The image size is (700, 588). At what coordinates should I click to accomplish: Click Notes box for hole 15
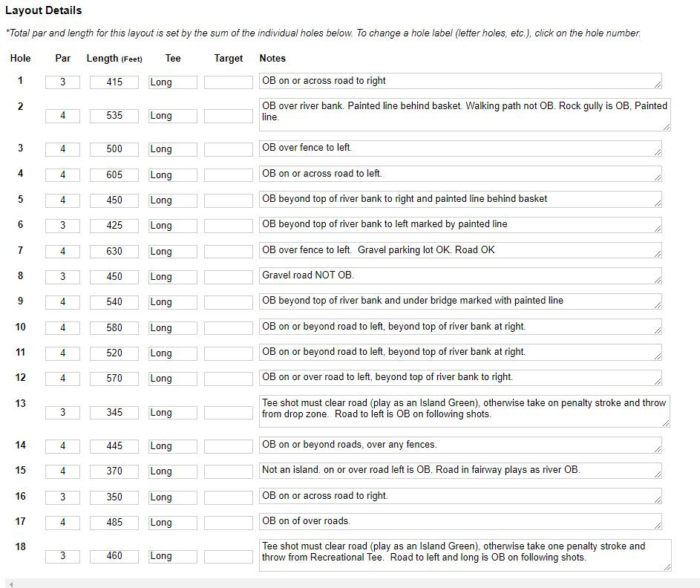(x=458, y=470)
